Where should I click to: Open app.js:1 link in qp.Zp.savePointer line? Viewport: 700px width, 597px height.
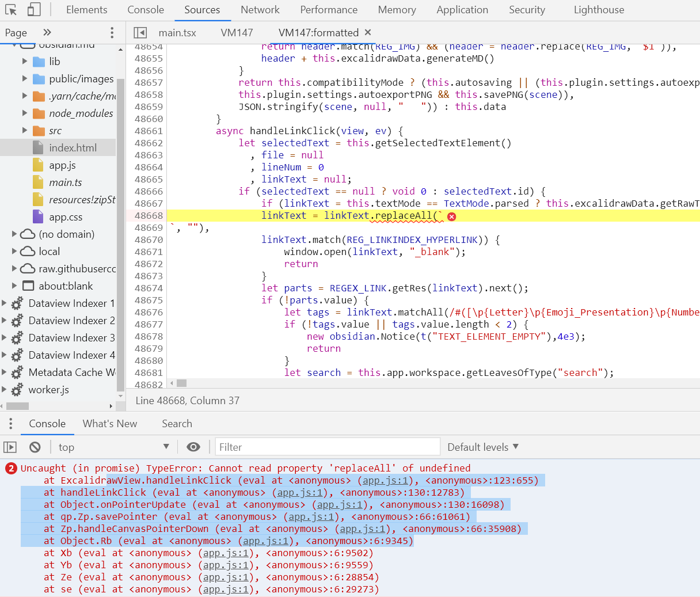tap(311, 516)
